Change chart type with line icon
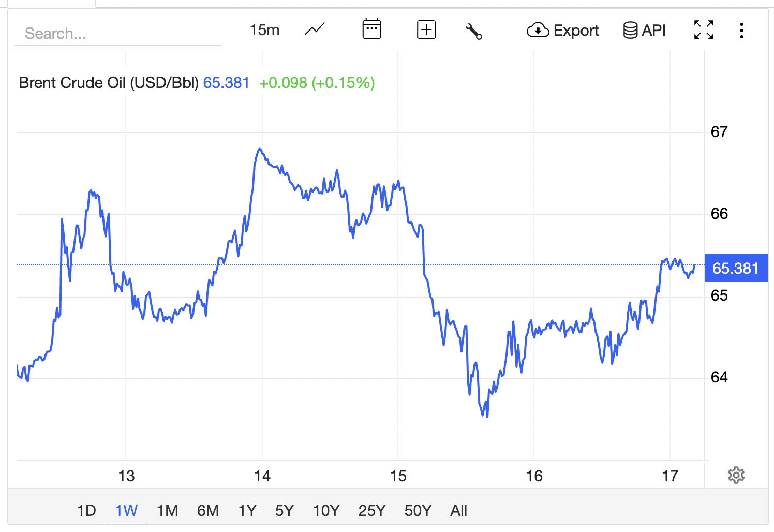Image resolution: width=774 pixels, height=532 pixels. click(x=315, y=30)
